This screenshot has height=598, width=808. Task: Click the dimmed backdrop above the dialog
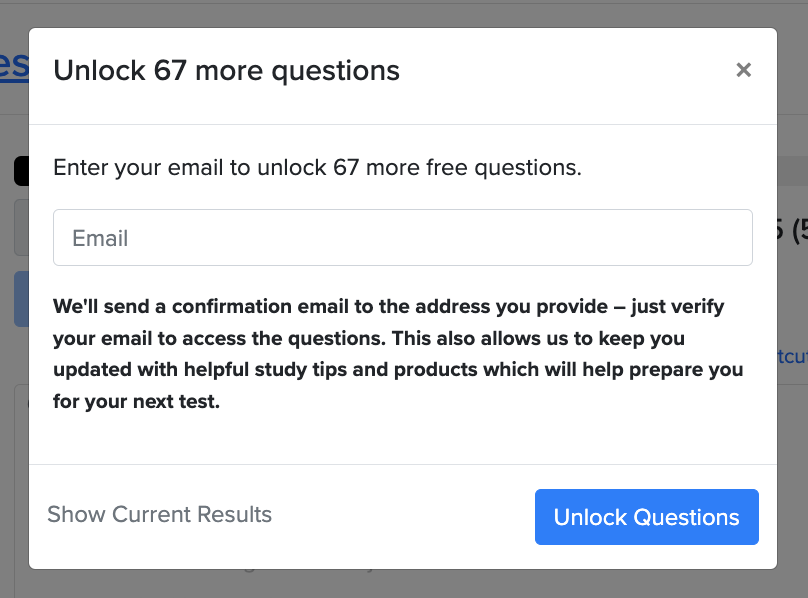(x=400, y=12)
